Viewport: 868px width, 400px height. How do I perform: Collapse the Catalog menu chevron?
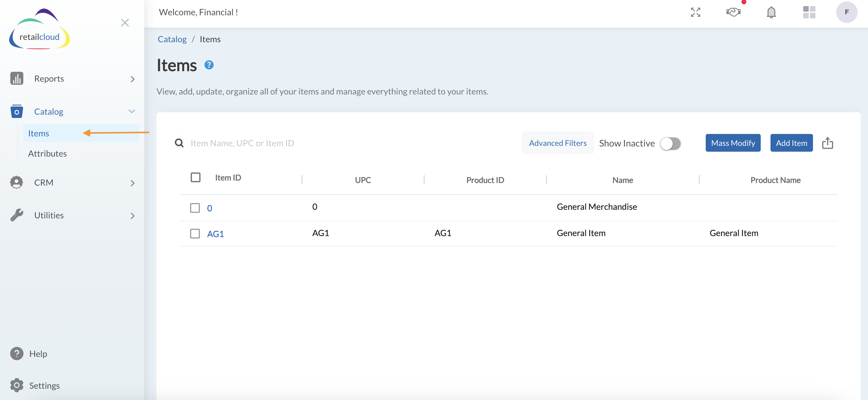(x=132, y=111)
